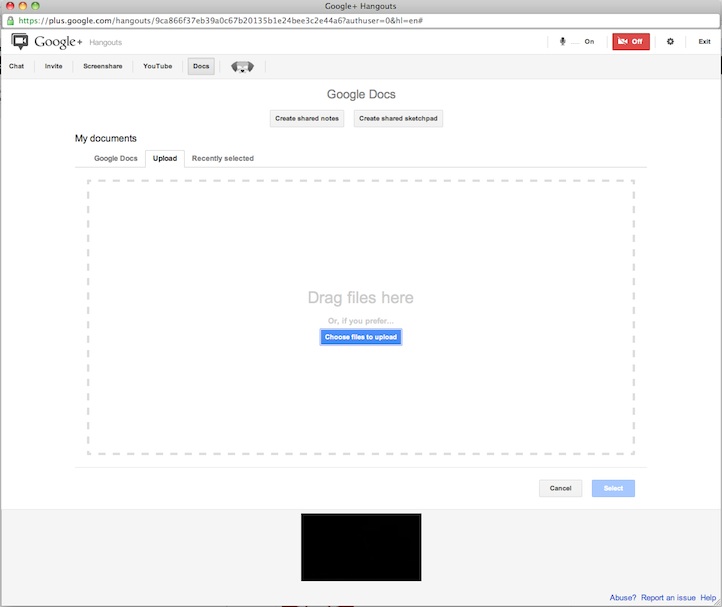722x607 pixels.
Task: Click the Select button
Action: point(613,488)
